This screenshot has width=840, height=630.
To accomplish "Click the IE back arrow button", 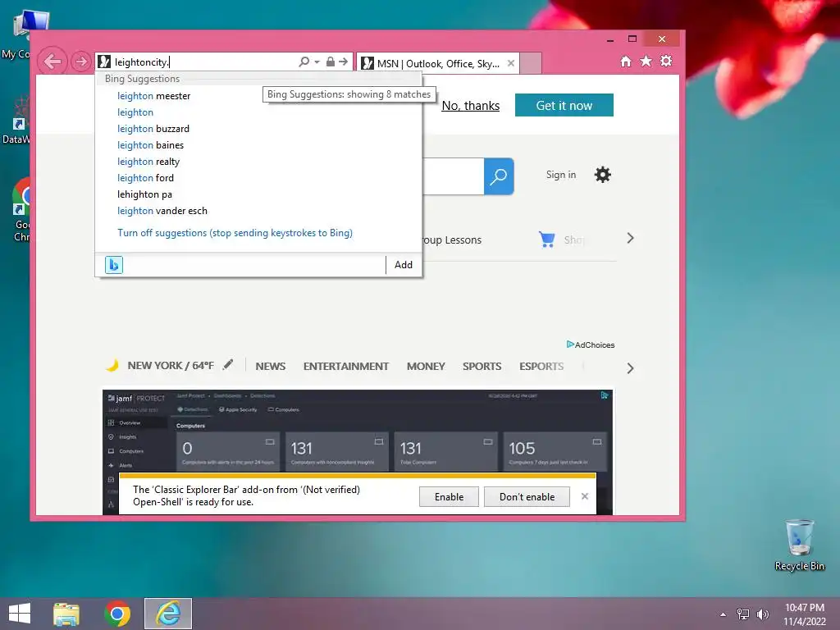I will coord(52,62).
